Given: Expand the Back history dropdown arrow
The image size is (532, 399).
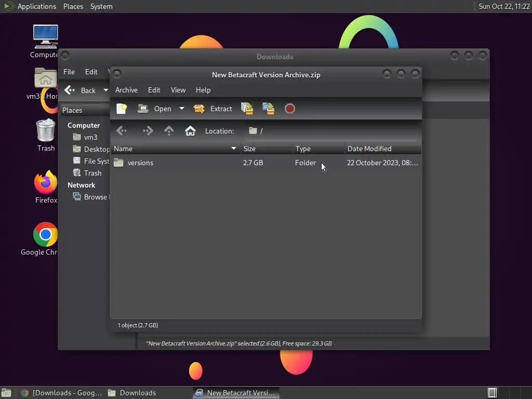Looking at the screenshot, I should pyautogui.click(x=105, y=90).
